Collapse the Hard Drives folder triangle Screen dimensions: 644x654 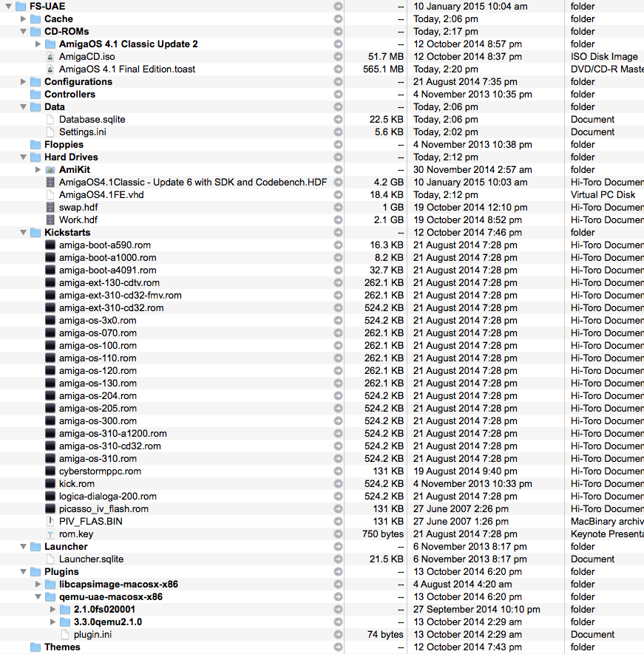pyautogui.click(x=24, y=157)
